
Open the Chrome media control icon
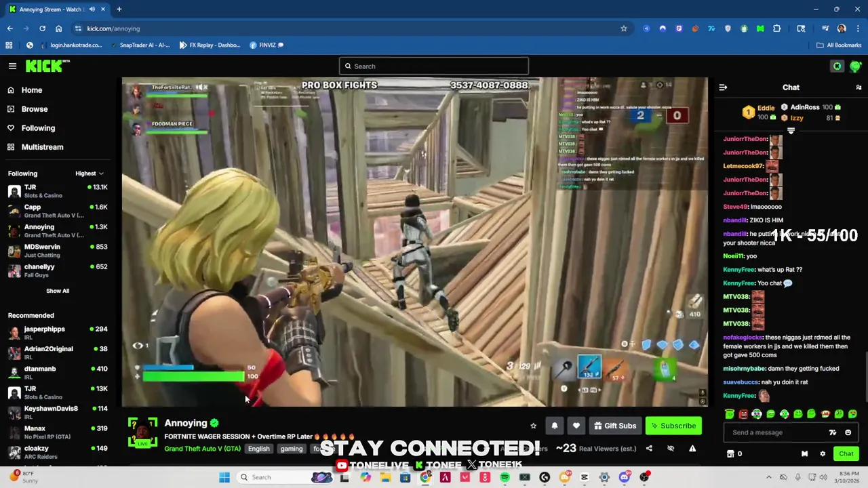pos(825,28)
